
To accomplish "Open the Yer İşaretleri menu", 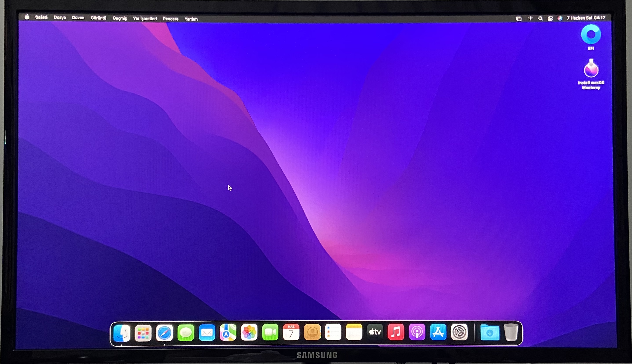I will tap(145, 18).
